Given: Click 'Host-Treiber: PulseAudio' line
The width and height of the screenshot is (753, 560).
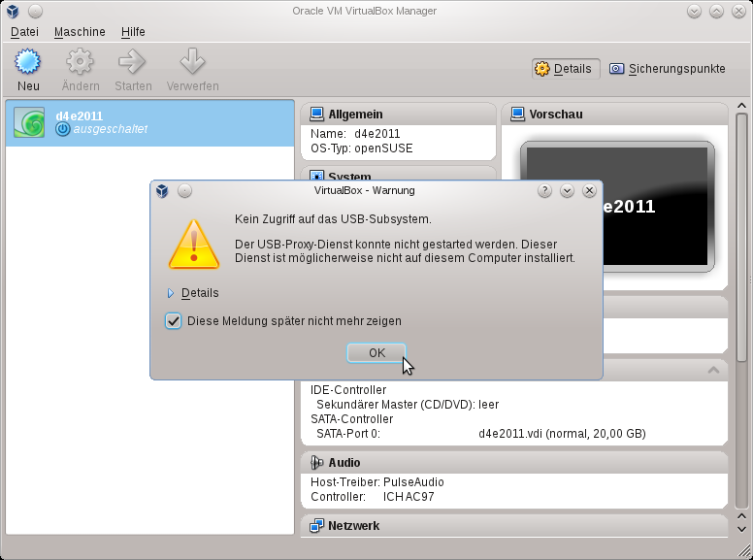Looking at the screenshot, I should point(376,482).
